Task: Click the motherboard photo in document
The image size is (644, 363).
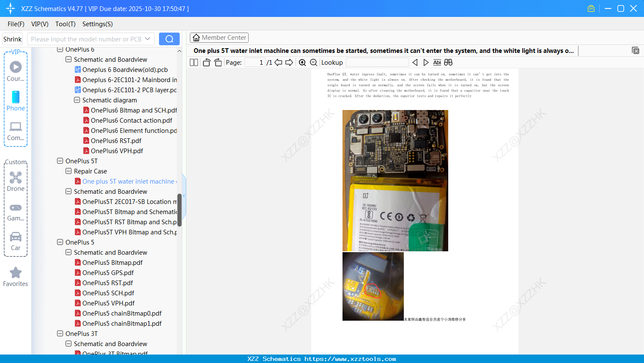Action: click(x=395, y=181)
